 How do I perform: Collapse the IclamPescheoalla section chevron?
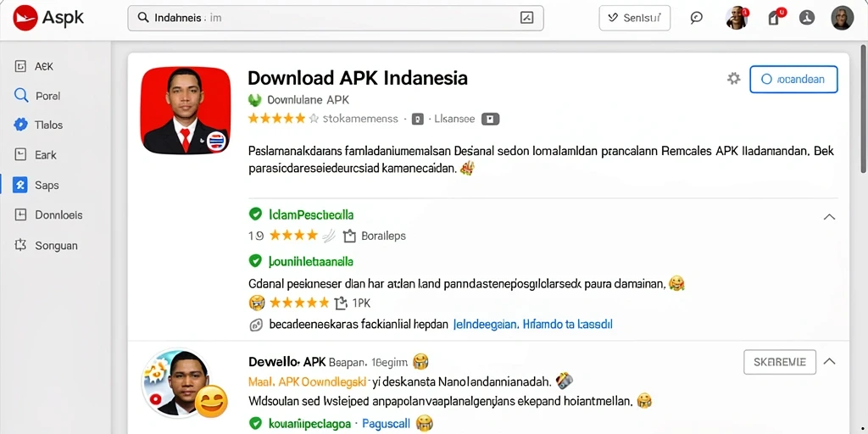(829, 217)
